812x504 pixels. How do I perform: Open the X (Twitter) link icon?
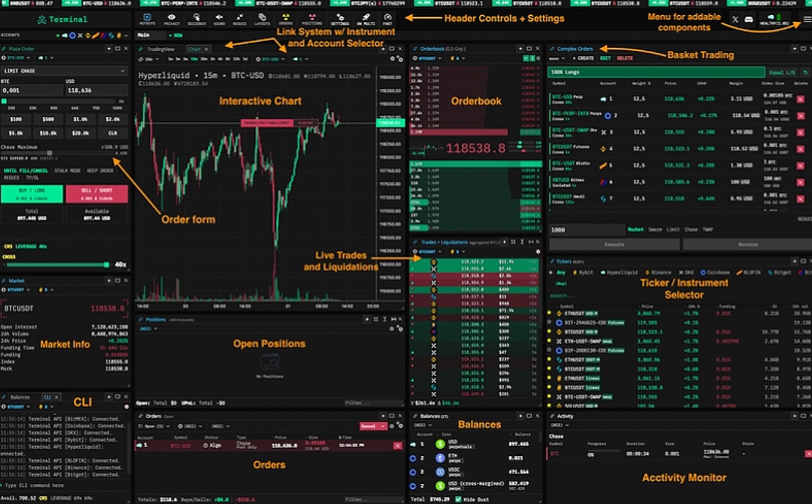(x=735, y=19)
